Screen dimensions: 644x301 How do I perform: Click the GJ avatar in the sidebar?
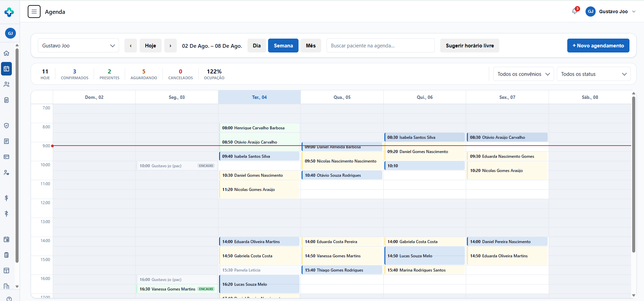pos(10,33)
